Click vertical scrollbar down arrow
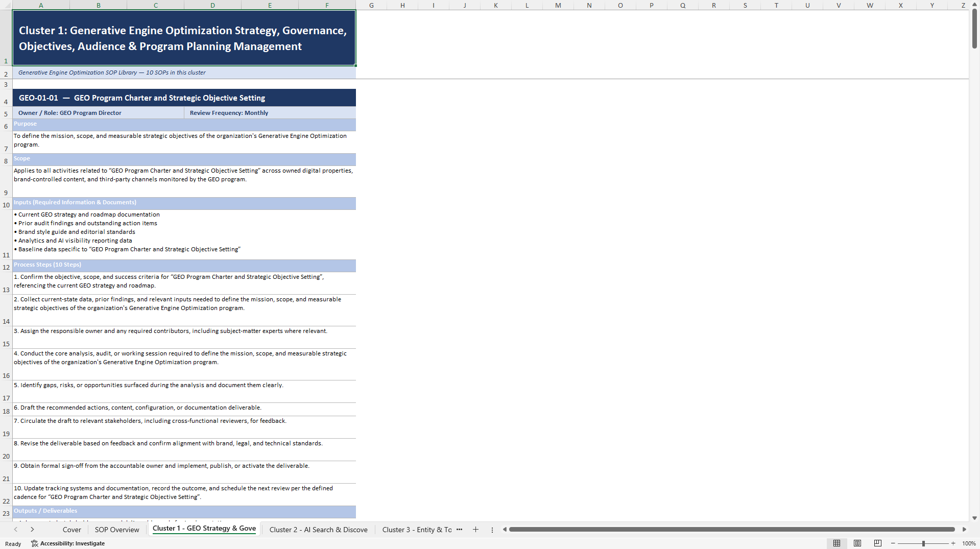Image resolution: width=980 pixels, height=549 pixels. coord(974,518)
